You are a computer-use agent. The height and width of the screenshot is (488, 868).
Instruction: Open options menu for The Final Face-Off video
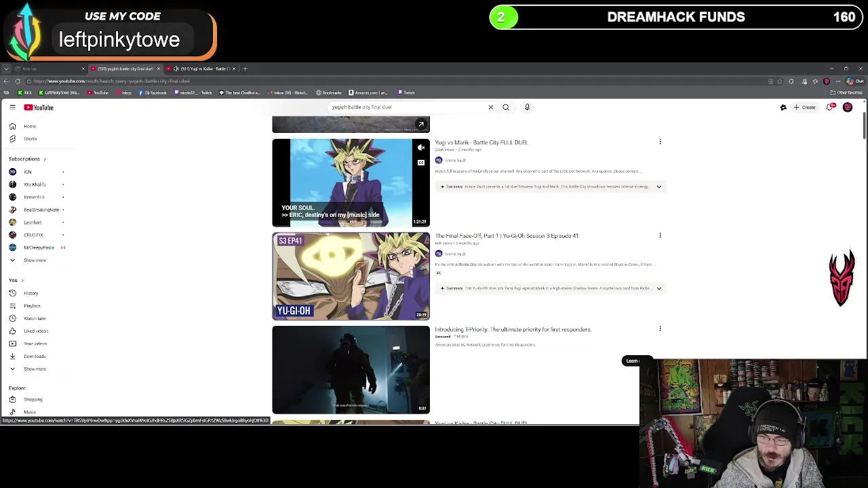click(660, 235)
